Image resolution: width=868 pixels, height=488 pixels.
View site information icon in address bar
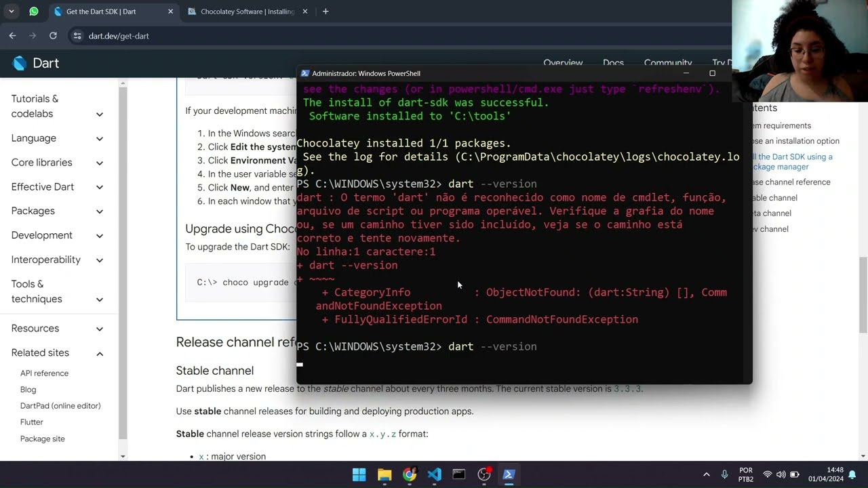pyautogui.click(x=77, y=36)
